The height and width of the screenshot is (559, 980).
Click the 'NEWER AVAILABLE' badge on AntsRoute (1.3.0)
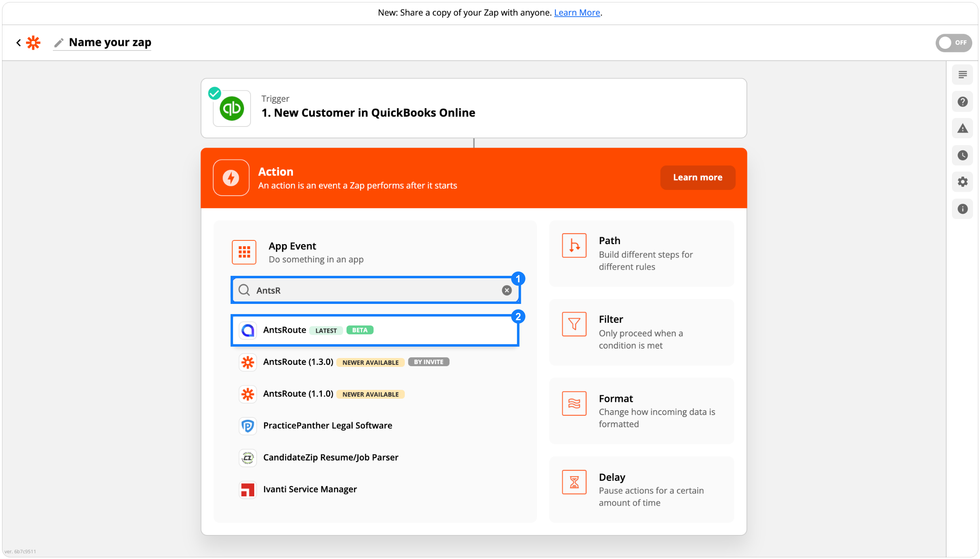click(370, 362)
